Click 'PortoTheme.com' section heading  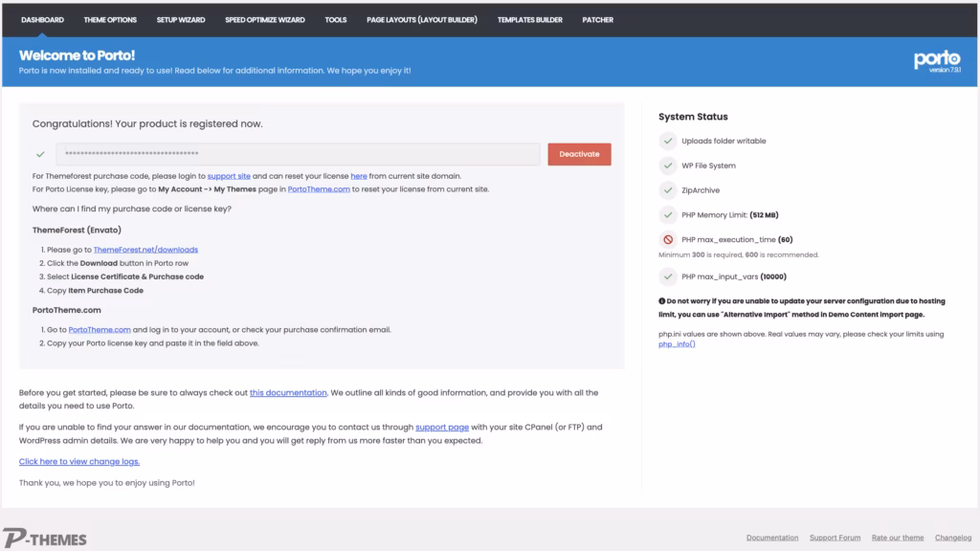tap(66, 311)
